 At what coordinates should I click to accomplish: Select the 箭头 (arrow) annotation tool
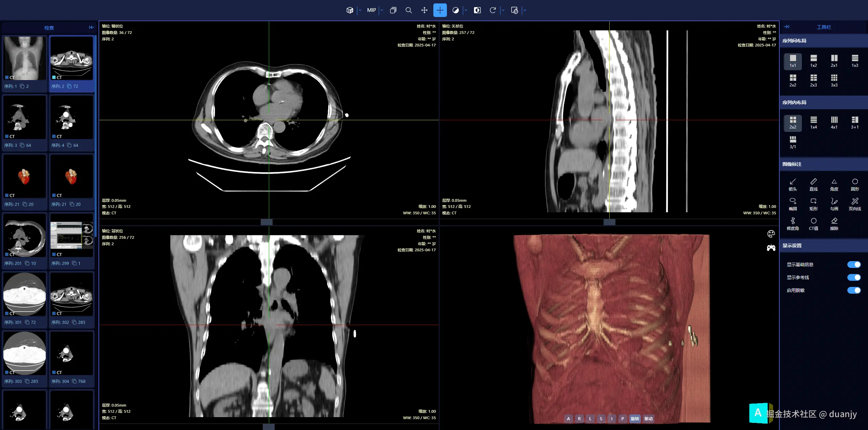click(x=793, y=185)
